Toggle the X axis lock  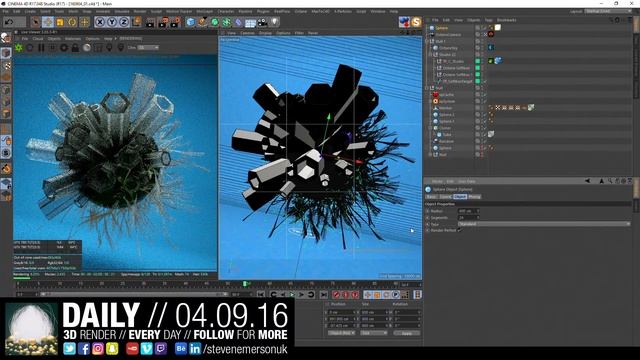(x=100, y=22)
